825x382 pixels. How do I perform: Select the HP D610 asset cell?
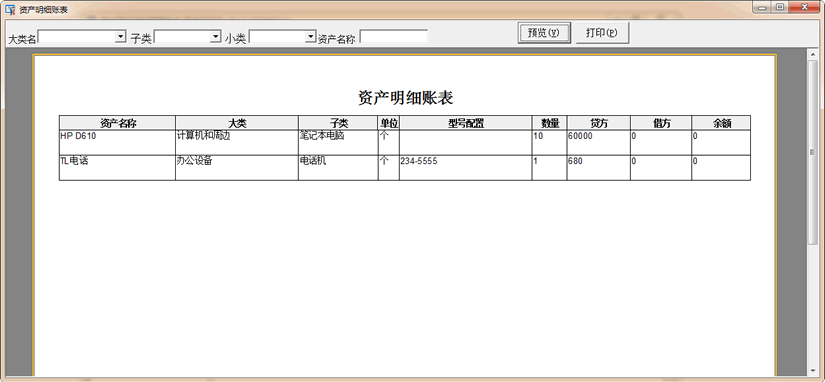point(117,143)
